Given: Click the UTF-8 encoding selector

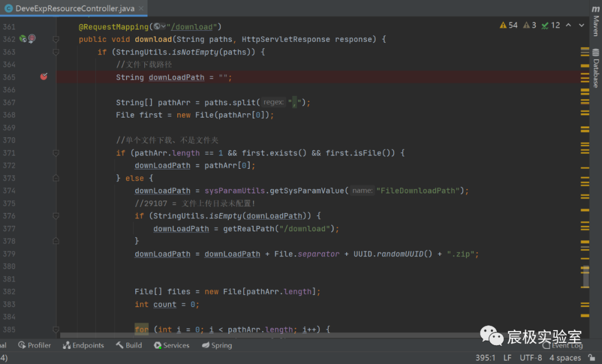Looking at the screenshot, I should coord(530,358).
